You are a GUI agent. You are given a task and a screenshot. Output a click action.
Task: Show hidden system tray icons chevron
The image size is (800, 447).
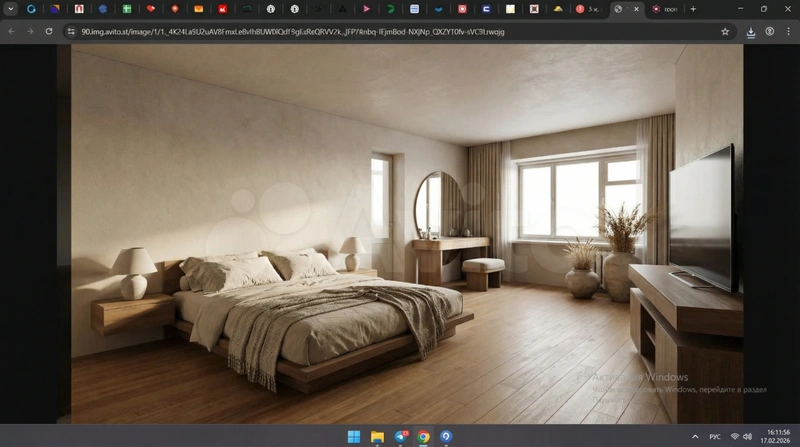[x=696, y=437]
